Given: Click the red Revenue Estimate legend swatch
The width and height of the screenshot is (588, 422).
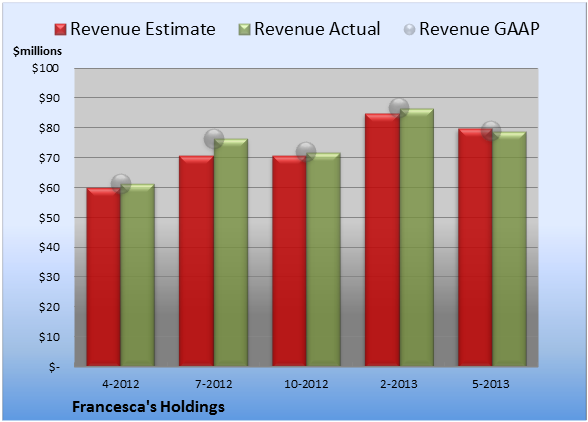Looking at the screenshot, I should [60, 30].
